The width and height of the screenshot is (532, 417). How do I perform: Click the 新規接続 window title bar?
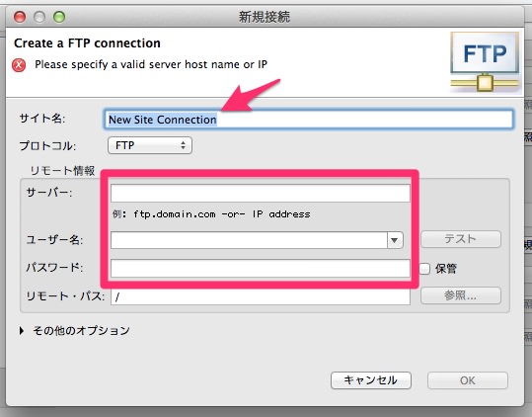coord(265,17)
